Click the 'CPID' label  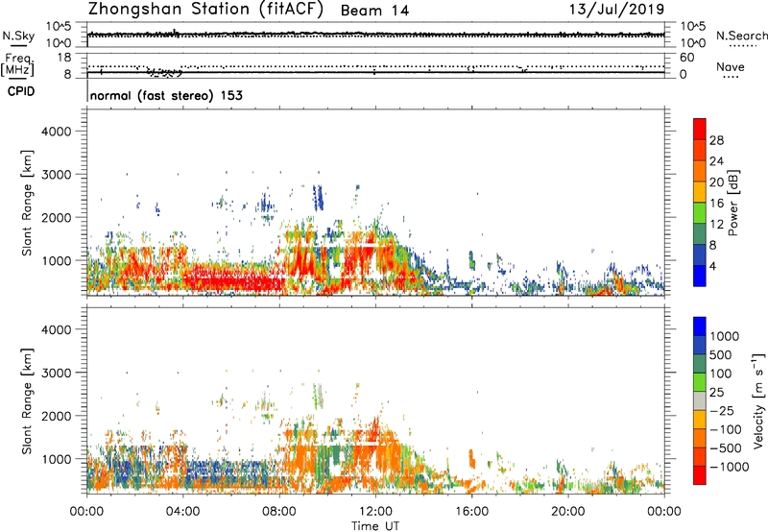[x=21, y=91]
